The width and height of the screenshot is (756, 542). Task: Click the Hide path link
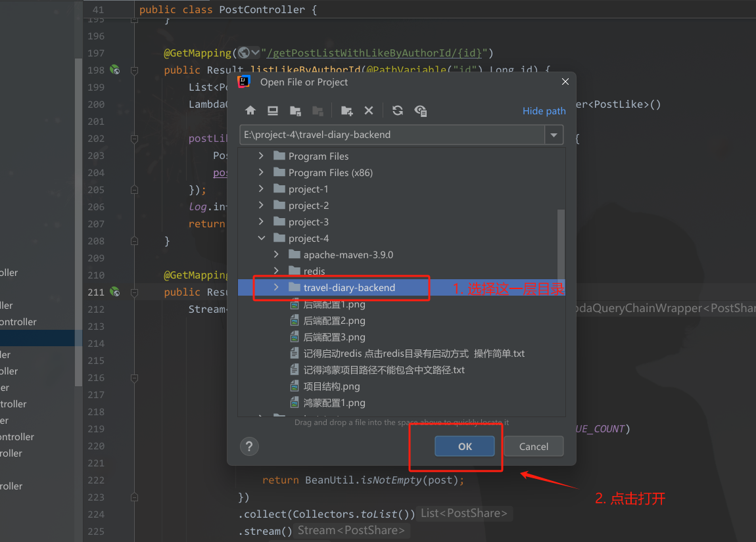[544, 111]
